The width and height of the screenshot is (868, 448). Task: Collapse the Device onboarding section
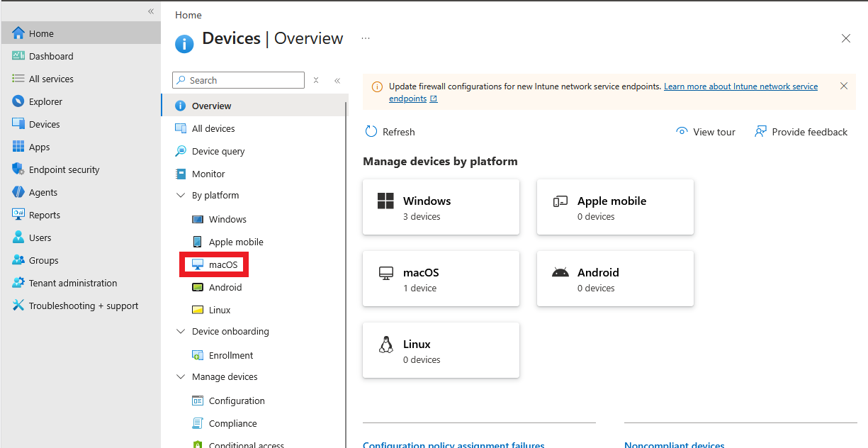(180, 331)
